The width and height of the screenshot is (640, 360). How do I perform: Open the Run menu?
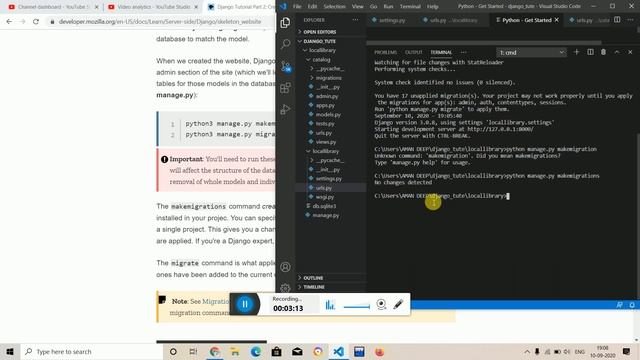click(x=388, y=7)
